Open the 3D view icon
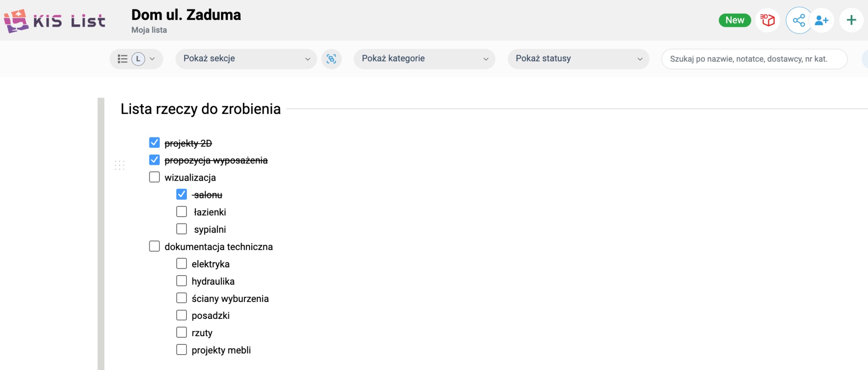868x370 pixels. 767,20
